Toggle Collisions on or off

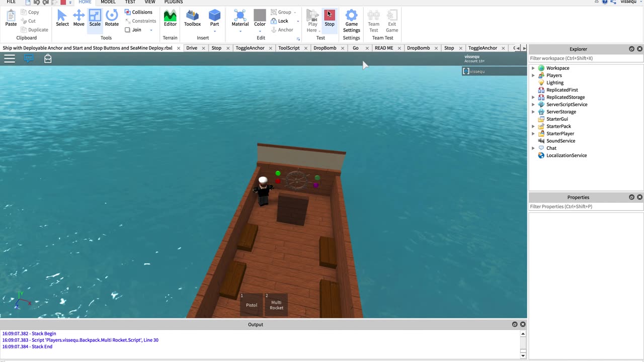click(138, 12)
